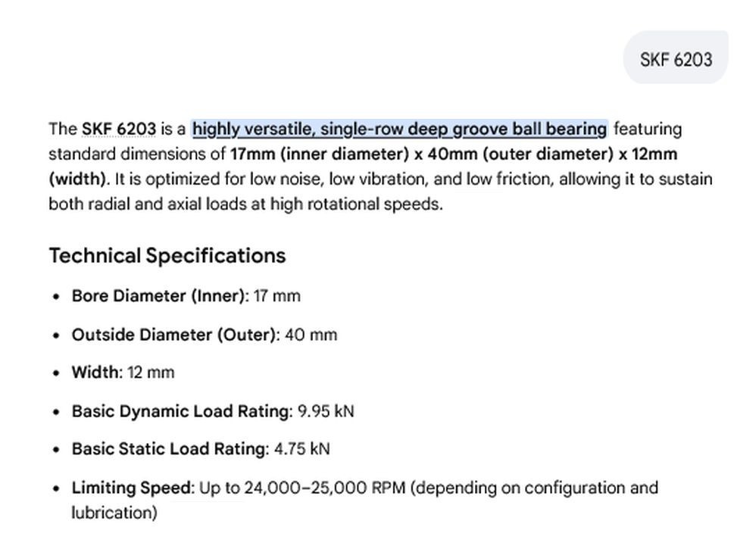This screenshot has height=546, width=756.
Task: Click the Bore Diameter (Inner) label
Action: tap(158, 295)
